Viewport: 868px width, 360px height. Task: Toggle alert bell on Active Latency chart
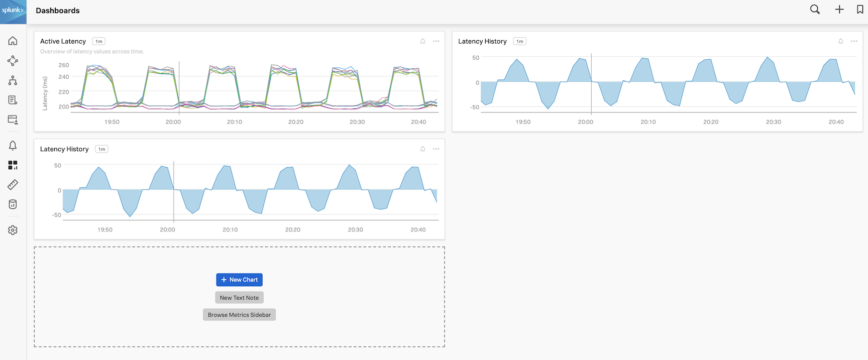pyautogui.click(x=423, y=41)
